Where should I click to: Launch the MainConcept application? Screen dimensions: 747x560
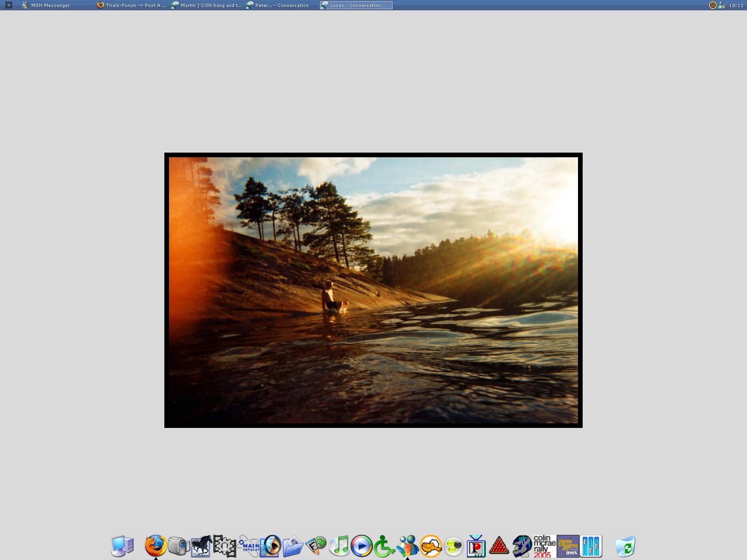(x=248, y=546)
